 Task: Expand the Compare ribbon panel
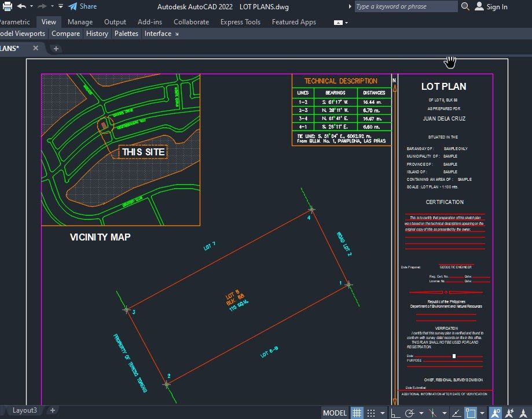(x=66, y=34)
